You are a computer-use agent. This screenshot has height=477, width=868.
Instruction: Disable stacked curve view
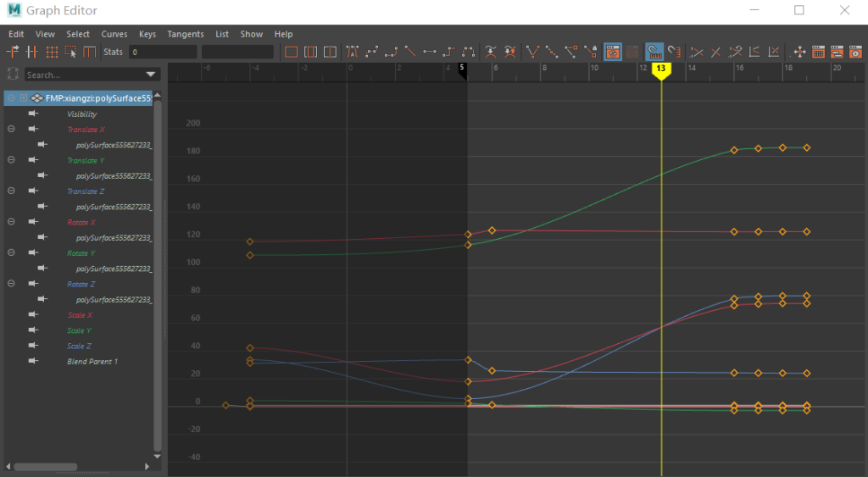coord(774,52)
